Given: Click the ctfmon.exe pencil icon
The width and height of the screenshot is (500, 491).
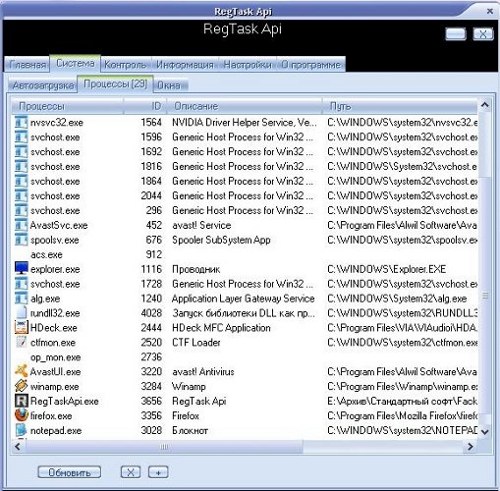Looking at the screenshot, I should 21,342.
